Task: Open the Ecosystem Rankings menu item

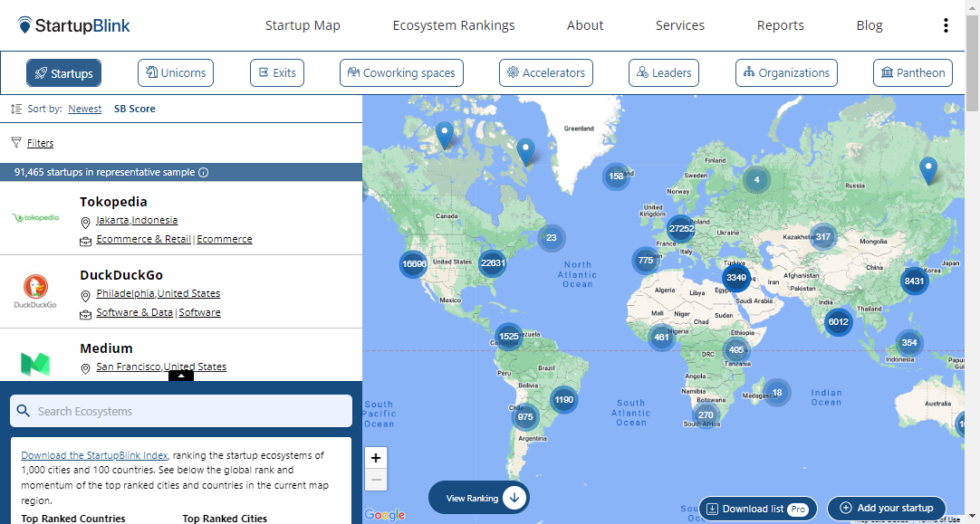Action: coord(454,25)
